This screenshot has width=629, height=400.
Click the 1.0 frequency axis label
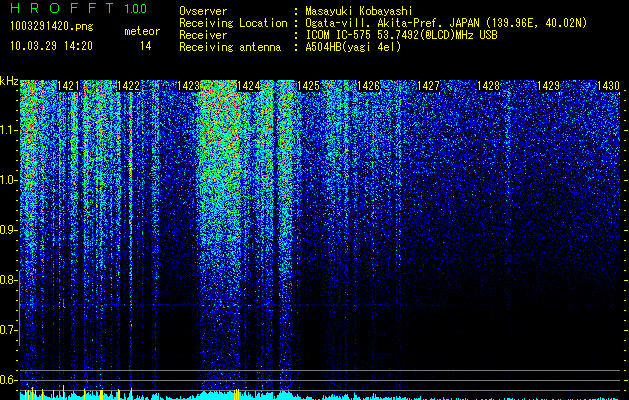coord(9,180)
